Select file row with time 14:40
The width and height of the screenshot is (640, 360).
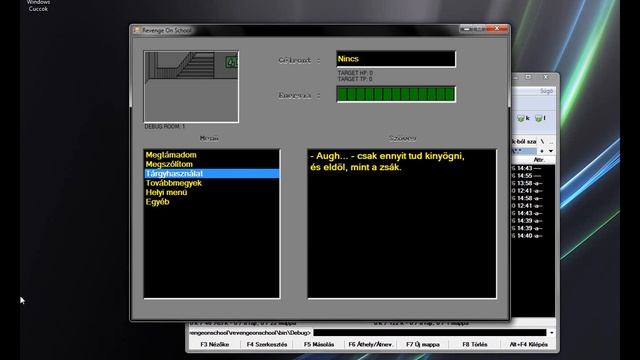(x=533, y=236)
